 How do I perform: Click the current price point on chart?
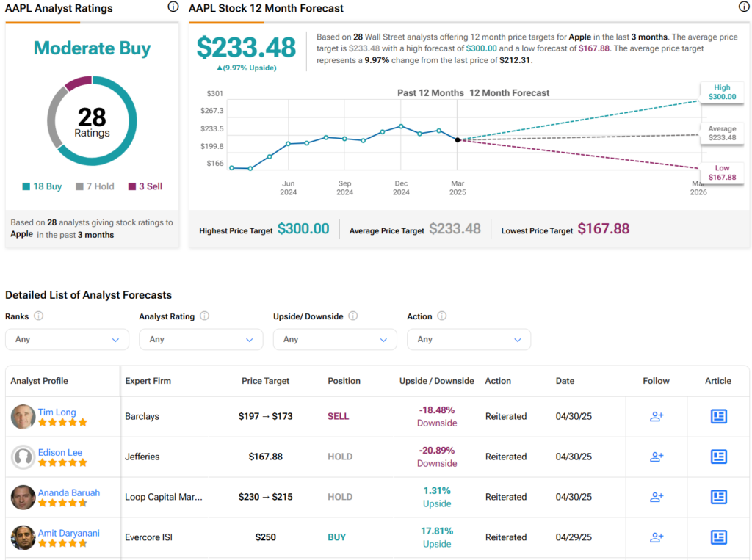458,140
